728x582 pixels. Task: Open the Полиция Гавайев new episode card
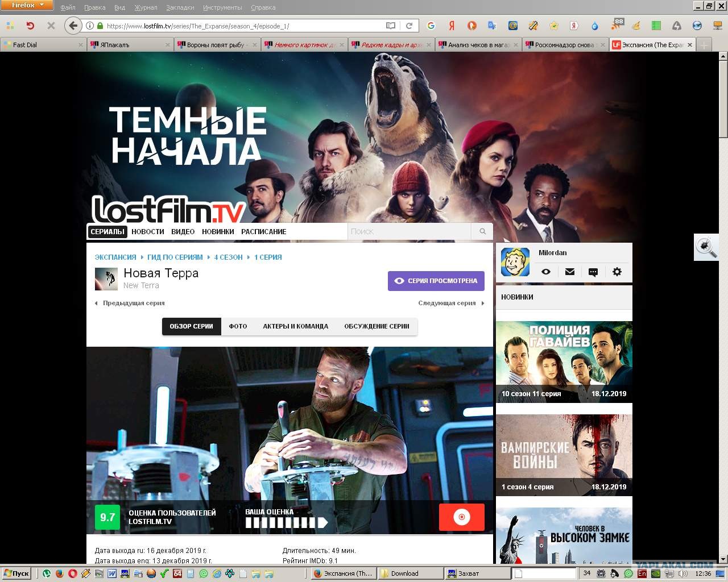[x=564, y=362]
